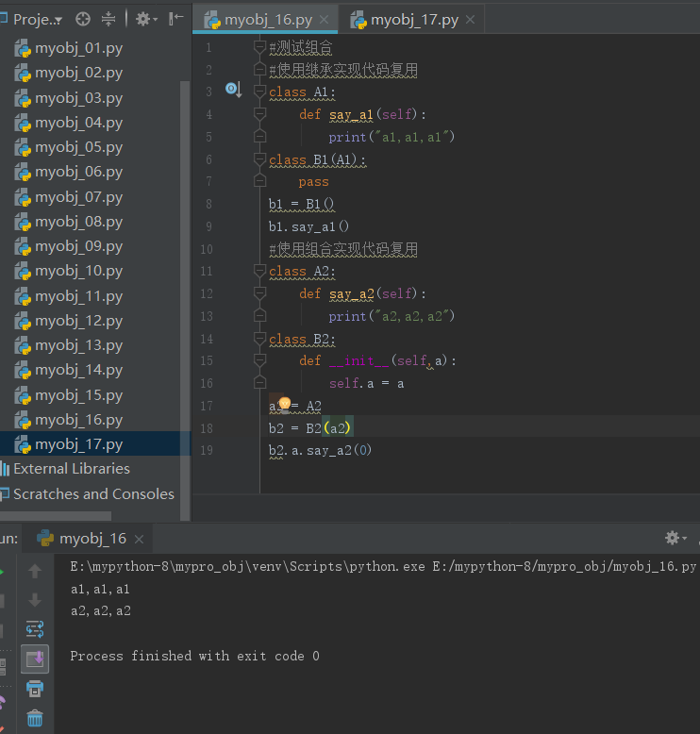Select myobj_08.py in the project tree
700x734 pixels.
point(68,222)
